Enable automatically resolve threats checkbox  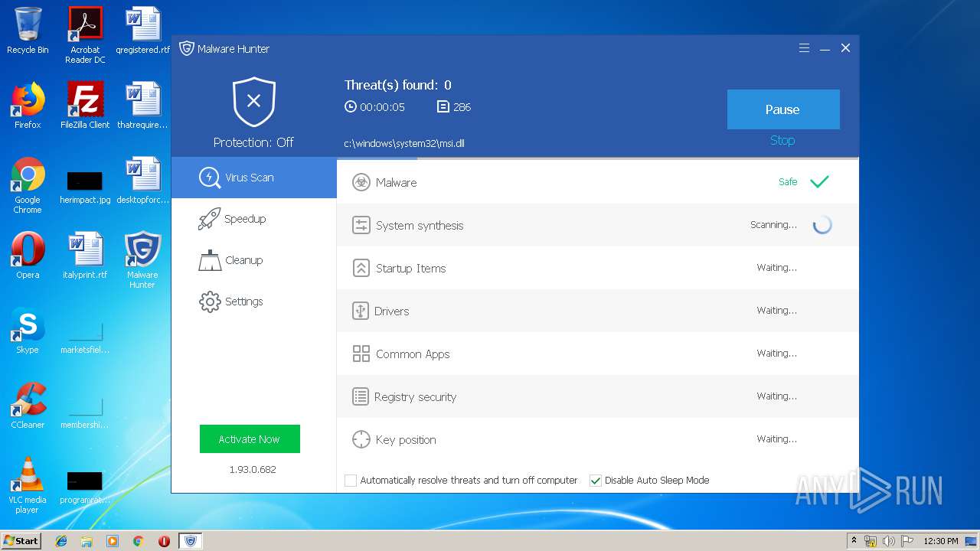pos(351,481)
